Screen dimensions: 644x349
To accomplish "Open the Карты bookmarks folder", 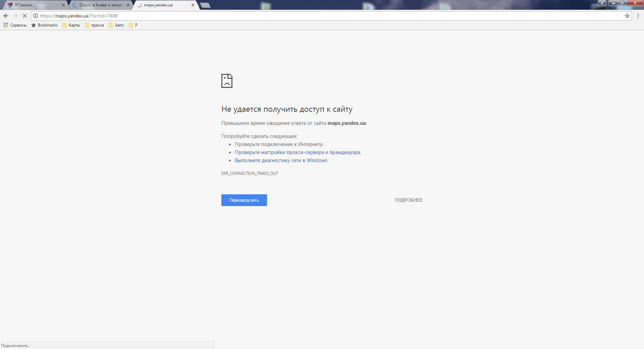I will [71, 25].
